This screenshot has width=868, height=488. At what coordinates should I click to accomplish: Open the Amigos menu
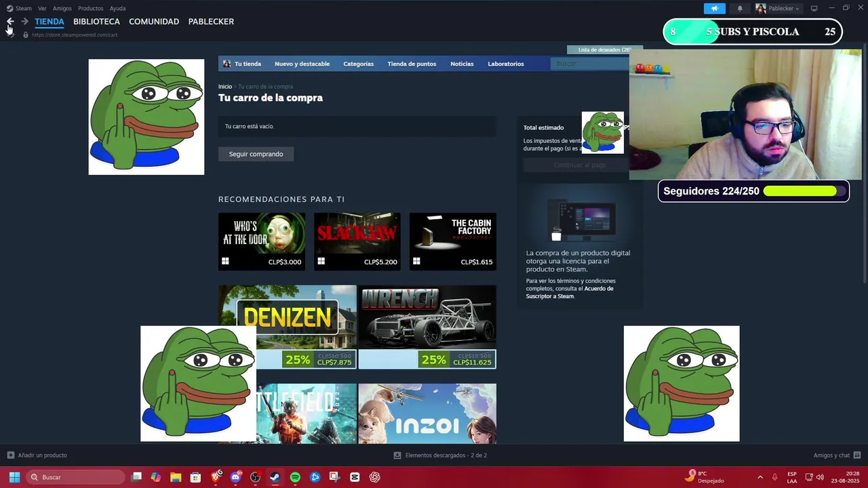[x=62, y=8]
